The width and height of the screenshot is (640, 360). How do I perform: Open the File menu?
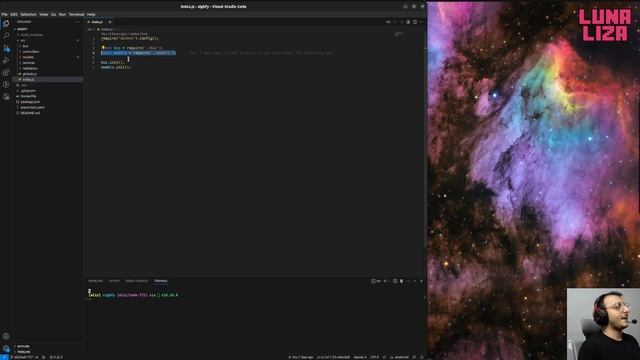coord(4,14)
